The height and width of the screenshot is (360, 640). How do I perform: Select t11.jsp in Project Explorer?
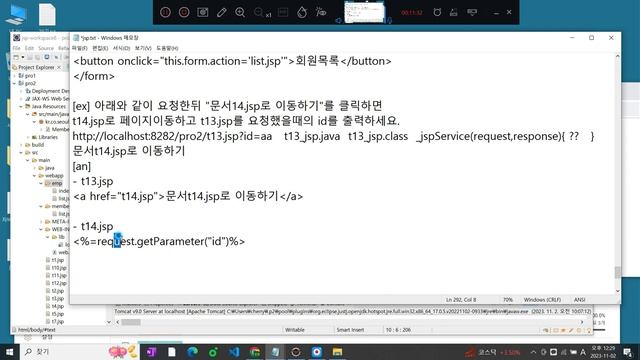[56, 276]
